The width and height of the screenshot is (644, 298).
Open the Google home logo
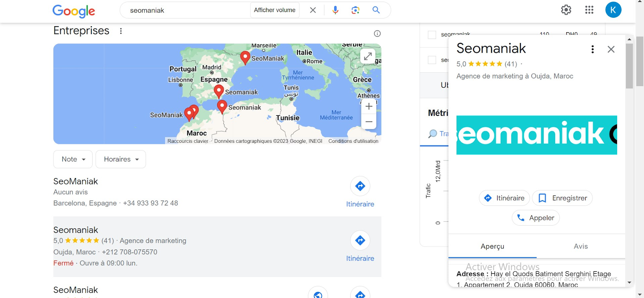coord(74,11)
